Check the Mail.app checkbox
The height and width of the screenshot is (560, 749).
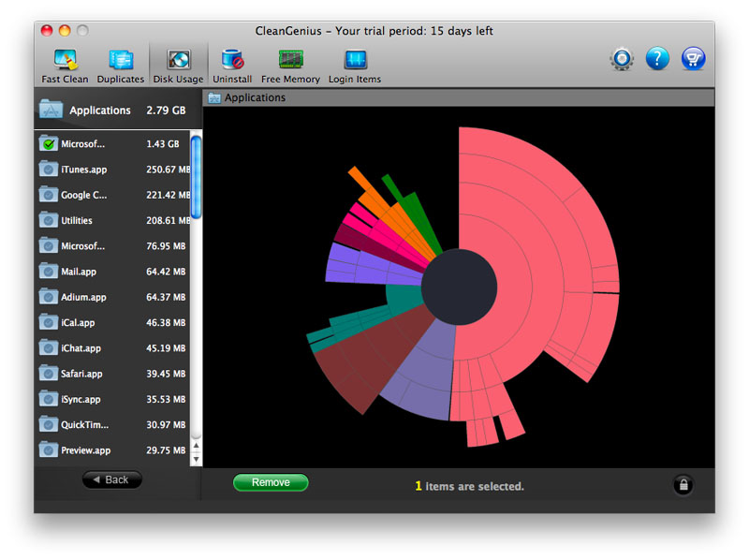click(x=49, y=272)
